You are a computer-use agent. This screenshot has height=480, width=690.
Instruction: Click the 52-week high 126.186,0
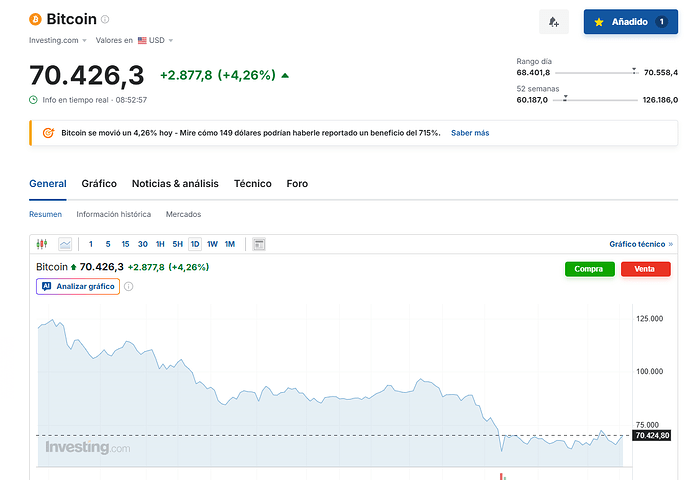click(660, 100)
